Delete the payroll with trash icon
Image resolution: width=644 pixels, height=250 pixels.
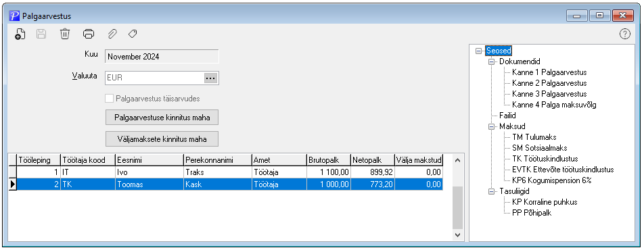[x=65, y=34]
